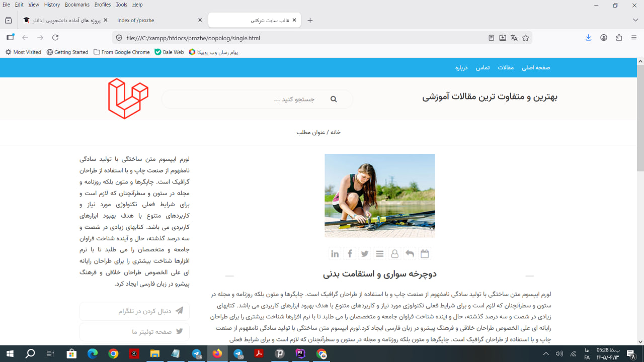Viewport: 644px width, 362px height.
Task: Click the author user icon
Action: pos(395,254)
